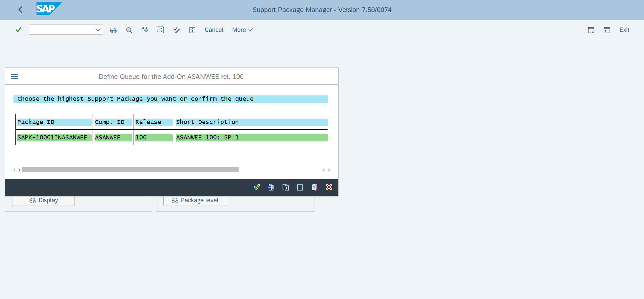Open the hamburger menu in the dialog header
This screenshot has height=299, width=644.
pyautogui.click(x=14, y=77)
